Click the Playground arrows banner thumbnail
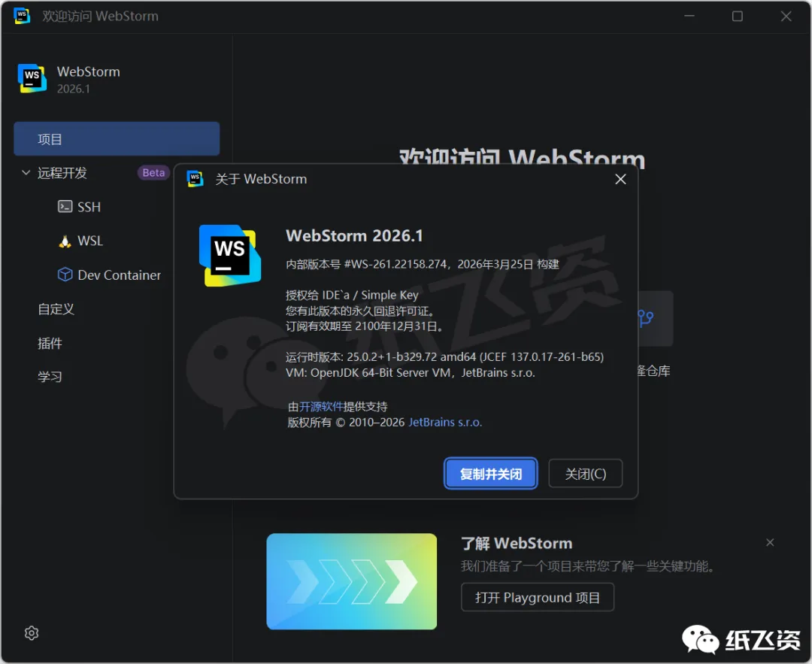The height and width of the screenshot is (664, 812). (352, 581)
